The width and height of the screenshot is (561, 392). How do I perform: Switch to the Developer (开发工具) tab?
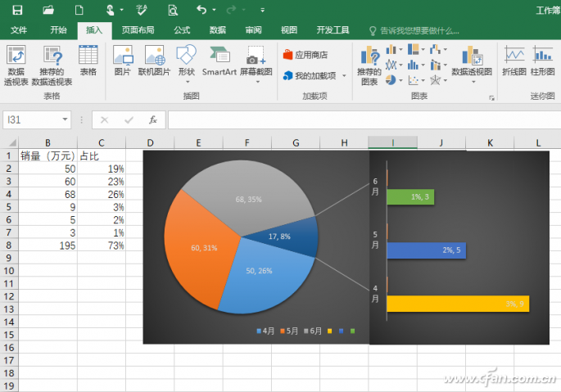[x=333, y=30]
